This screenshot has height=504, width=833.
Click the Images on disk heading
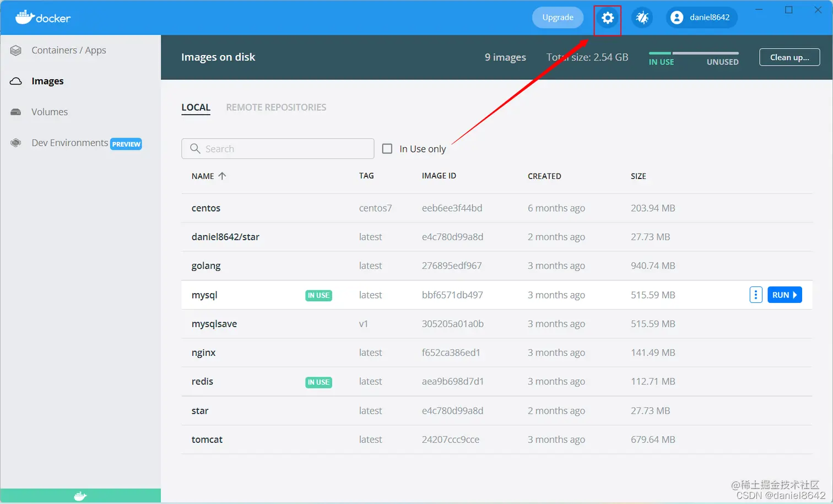pyautogui.click(x=218, y=57)
